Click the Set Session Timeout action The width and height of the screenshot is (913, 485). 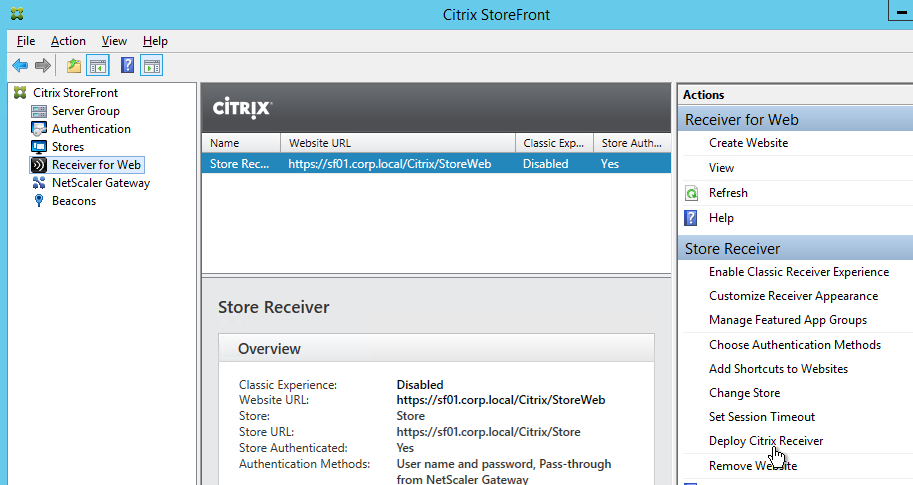(762, 417)
